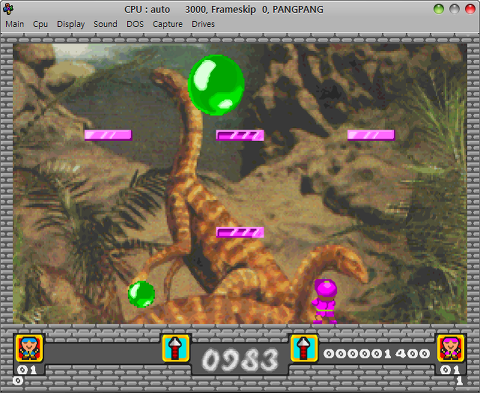Click the large green bouncing balloon
Viewport: 480px width, 393px height.
(x=216, y=85)
